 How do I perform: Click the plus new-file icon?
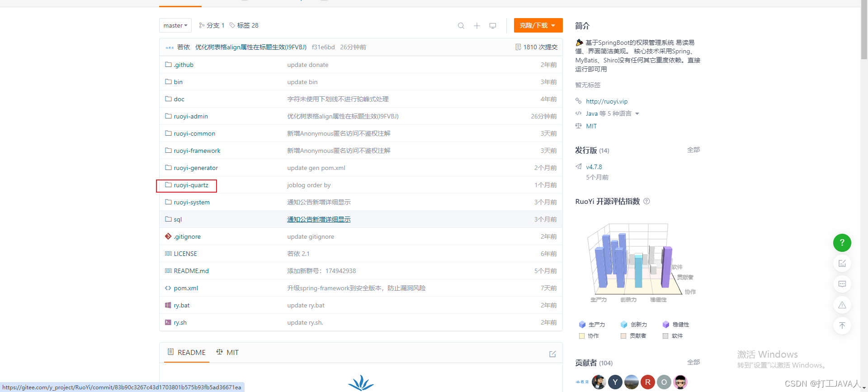(477, 26)
